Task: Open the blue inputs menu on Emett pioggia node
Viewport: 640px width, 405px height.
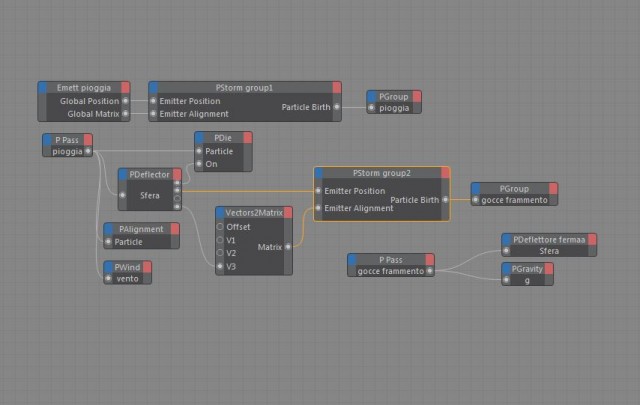Action: 42,87
